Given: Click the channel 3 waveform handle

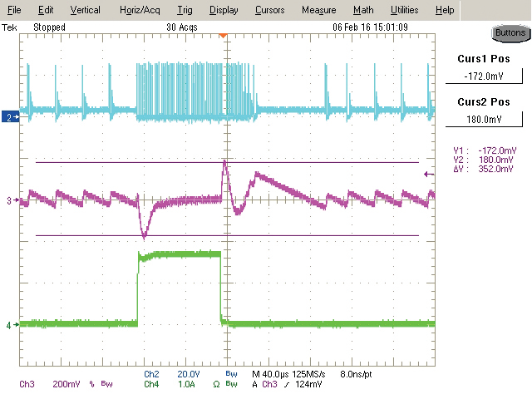Looking at the screenshot, I should [x=9, y=201].
